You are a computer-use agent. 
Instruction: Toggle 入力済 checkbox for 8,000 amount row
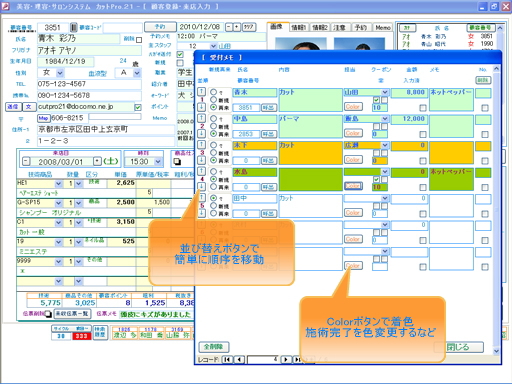tap(423, 108)
